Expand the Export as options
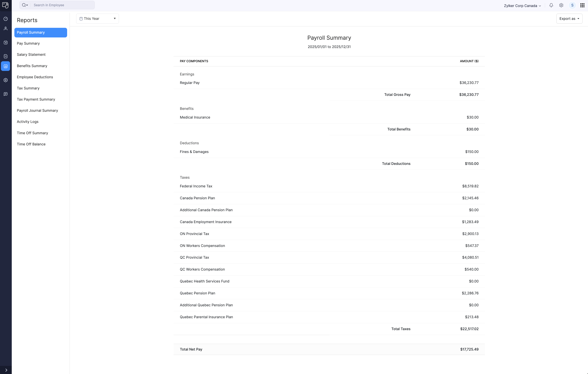Viewport: 588px width, 374px height. [569, 18]
